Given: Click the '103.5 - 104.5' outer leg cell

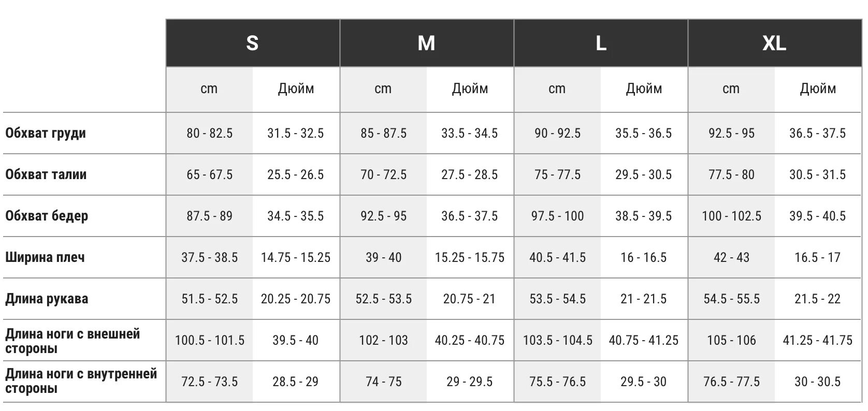Looking at the screenshot, I should pyautogui.click(x=557, y=341).
